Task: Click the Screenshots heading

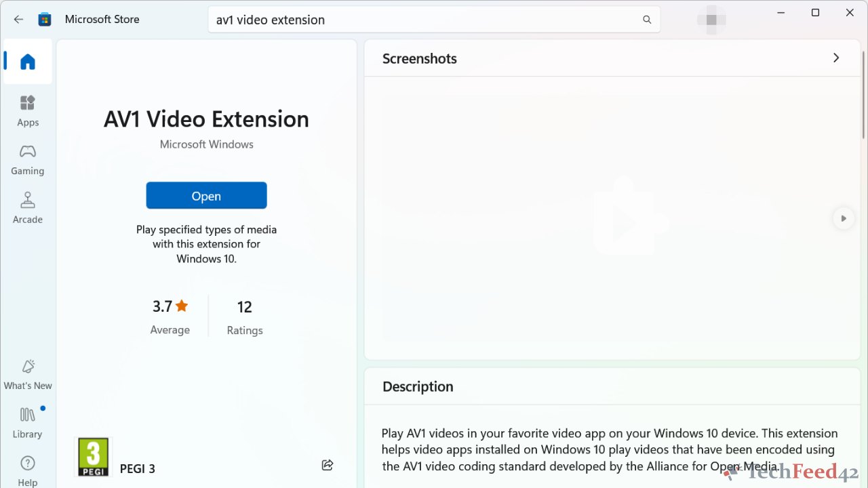Action: pyautogui.click(x=420, y=58)
